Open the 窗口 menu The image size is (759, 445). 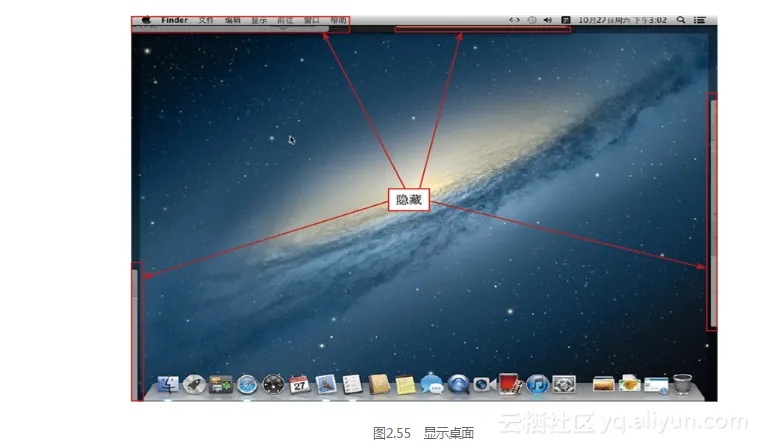[312, 20]
